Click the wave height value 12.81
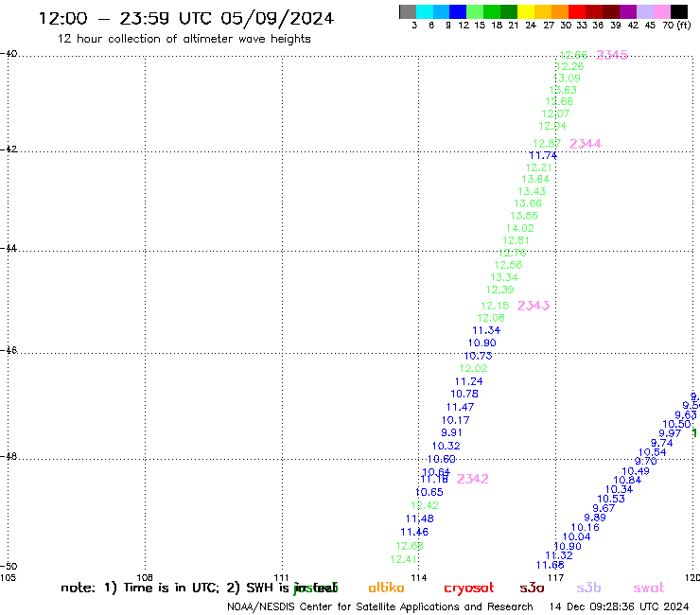 (x=516, y=240)
